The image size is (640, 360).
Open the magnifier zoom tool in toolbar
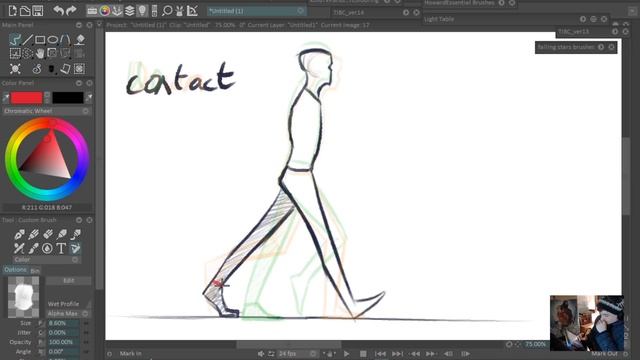(x=167, y=11)
